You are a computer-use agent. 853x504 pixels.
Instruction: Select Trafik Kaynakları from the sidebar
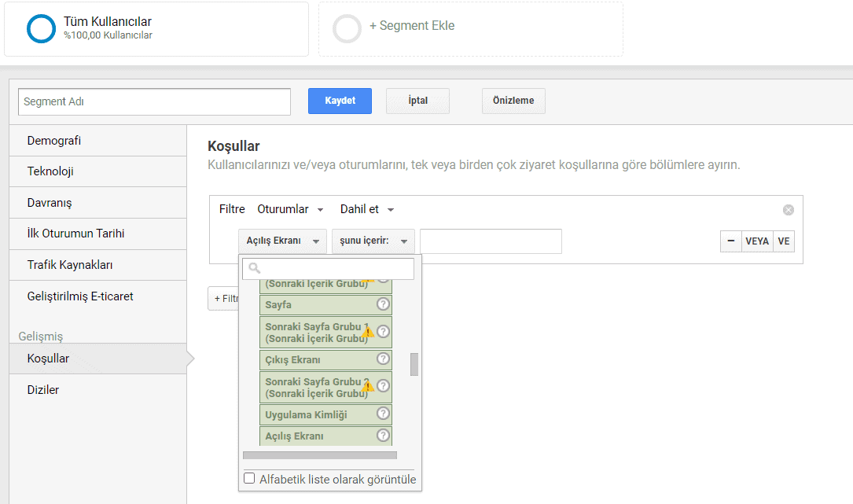69,265
